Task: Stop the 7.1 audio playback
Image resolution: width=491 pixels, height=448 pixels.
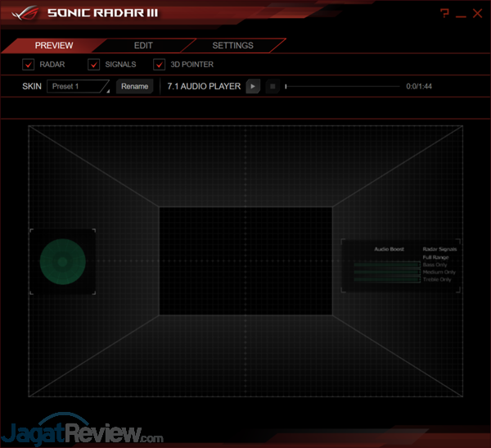Action: [x=273, y=86]
